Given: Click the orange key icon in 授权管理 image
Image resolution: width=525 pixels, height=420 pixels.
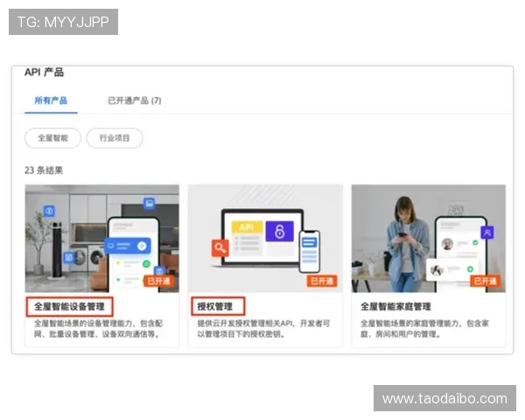Looking at the screenshot, I should [x=220, y=248].
